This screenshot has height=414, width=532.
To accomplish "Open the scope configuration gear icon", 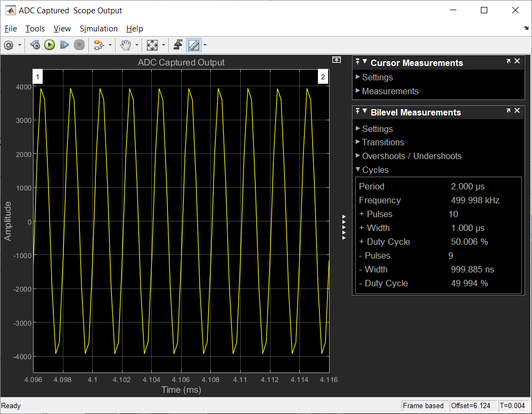I will point(9,45).
